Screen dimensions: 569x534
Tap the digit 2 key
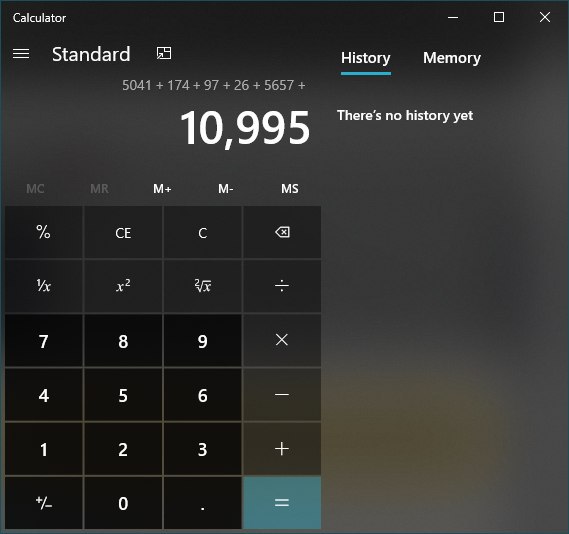[123, 449]
